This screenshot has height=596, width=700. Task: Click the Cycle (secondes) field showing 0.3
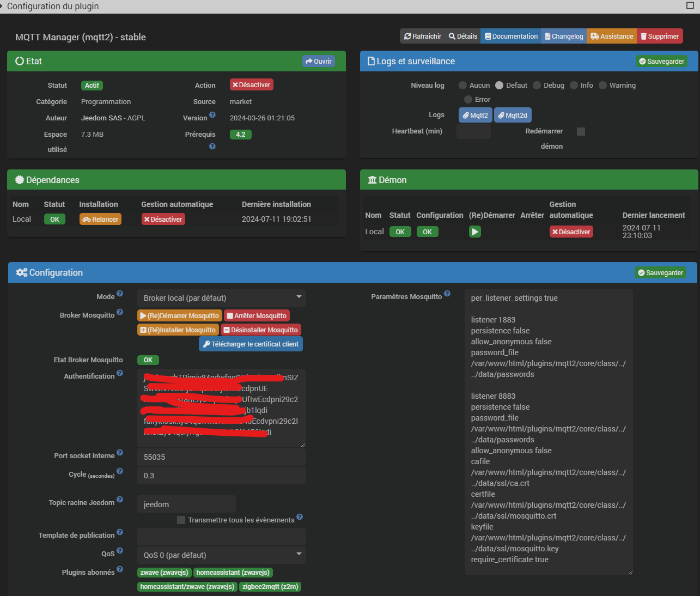(221, 476)
